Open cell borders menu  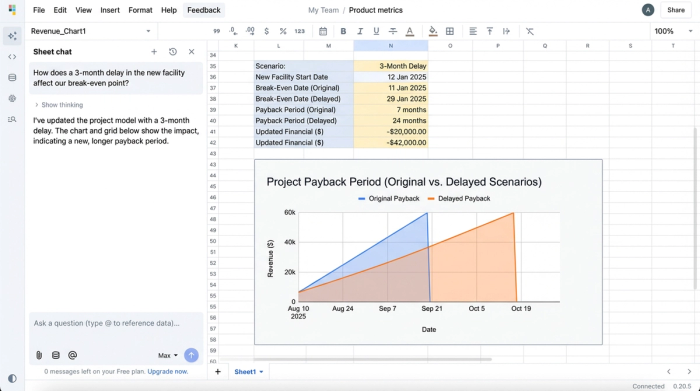[x=450, y=31]
